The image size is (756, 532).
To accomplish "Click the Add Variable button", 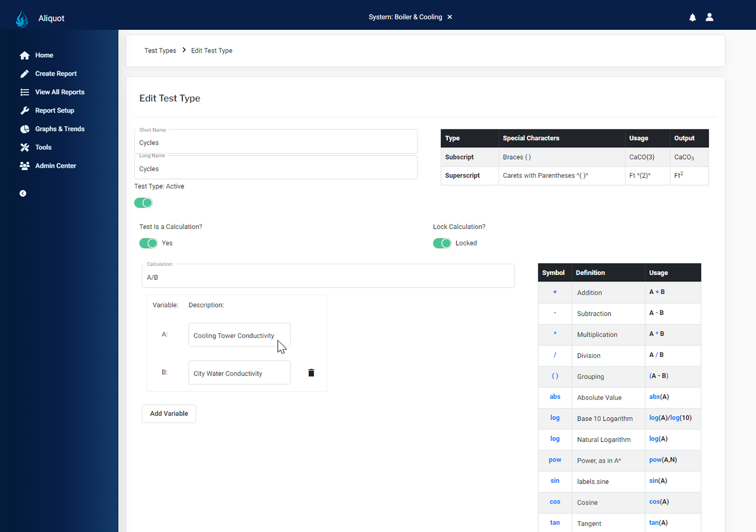I will (168, 413).
